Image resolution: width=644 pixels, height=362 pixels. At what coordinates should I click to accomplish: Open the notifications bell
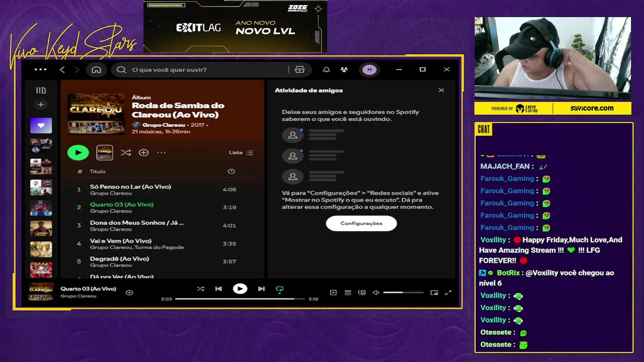[327, 70]
